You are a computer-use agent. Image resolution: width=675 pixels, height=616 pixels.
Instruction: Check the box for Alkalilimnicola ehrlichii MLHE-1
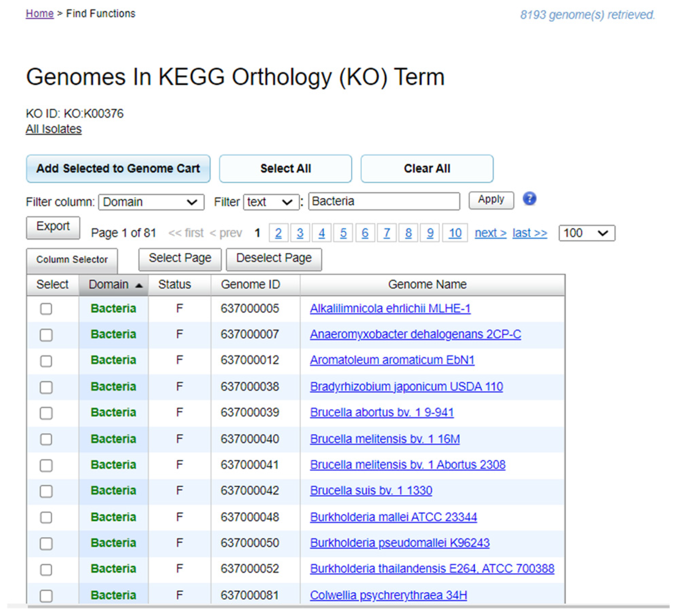point(46,309)
